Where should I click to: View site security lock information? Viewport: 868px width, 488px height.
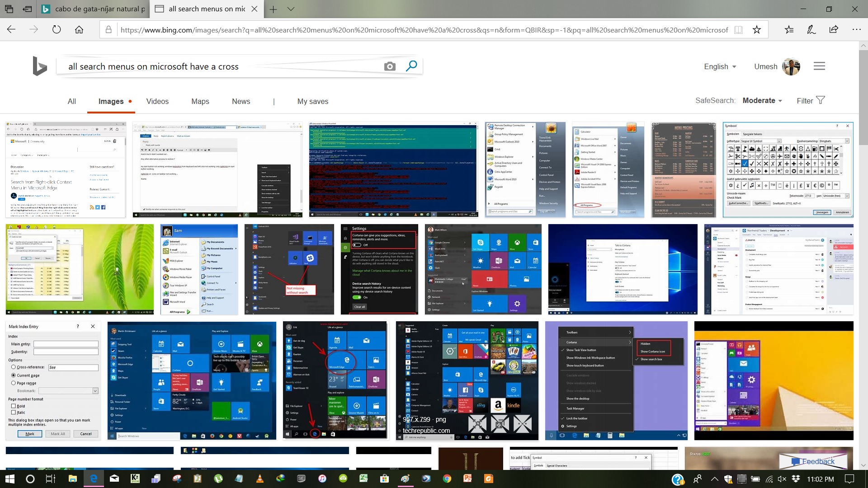[108, 30]
